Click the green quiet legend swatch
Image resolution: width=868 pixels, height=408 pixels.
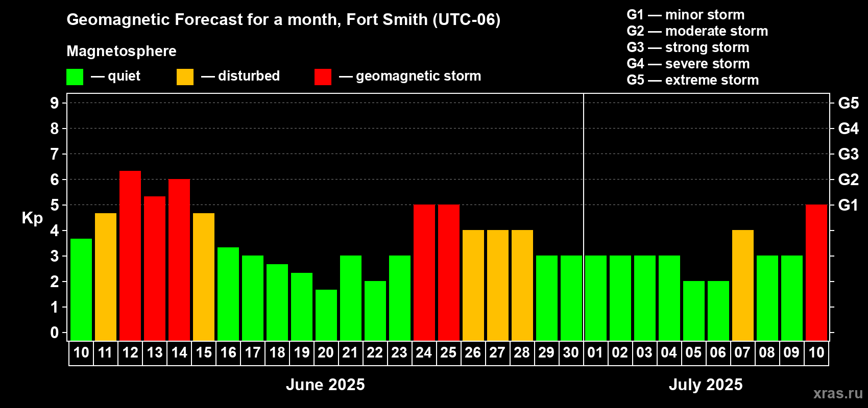pyautogui.click(x=75, y=77)
